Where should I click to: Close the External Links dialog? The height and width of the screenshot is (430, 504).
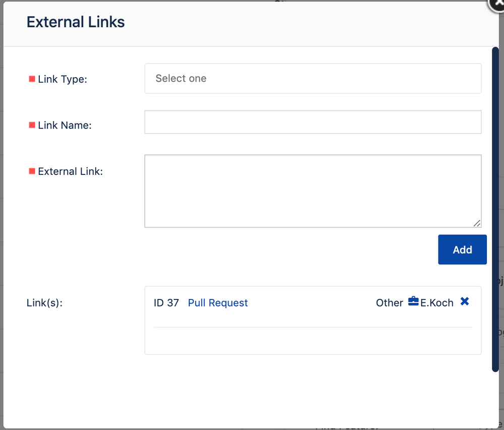click(x=497, y=4)
